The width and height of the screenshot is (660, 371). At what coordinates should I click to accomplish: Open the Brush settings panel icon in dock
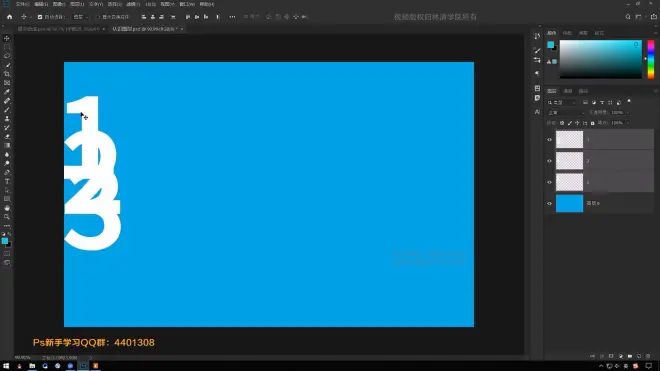[537, 51]
